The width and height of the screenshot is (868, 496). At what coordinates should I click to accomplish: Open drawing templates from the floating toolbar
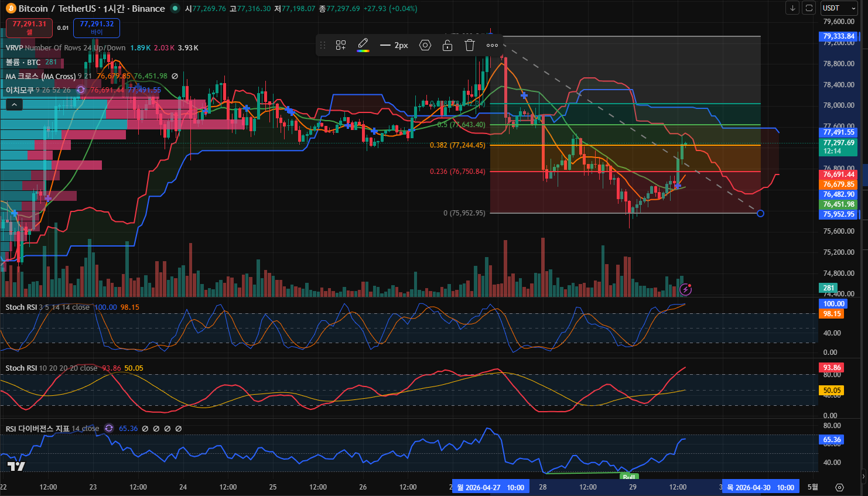pos(341,45)
